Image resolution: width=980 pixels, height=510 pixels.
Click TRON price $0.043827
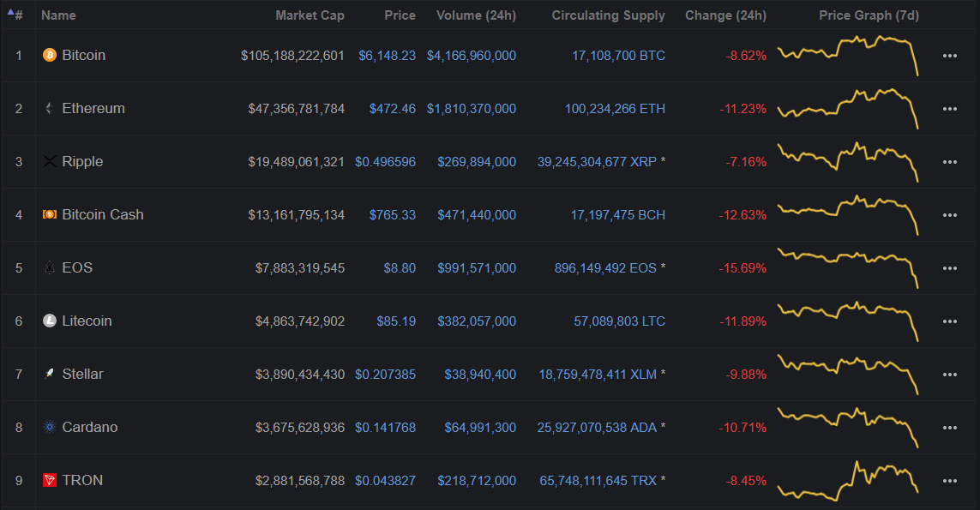[x=385, y=481]
